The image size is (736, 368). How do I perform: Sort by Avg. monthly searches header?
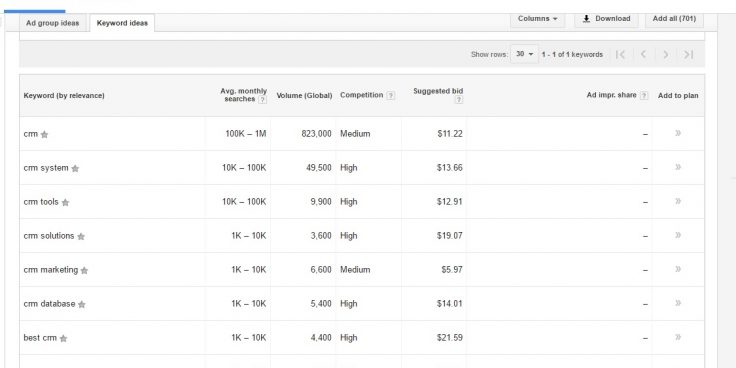243,95
